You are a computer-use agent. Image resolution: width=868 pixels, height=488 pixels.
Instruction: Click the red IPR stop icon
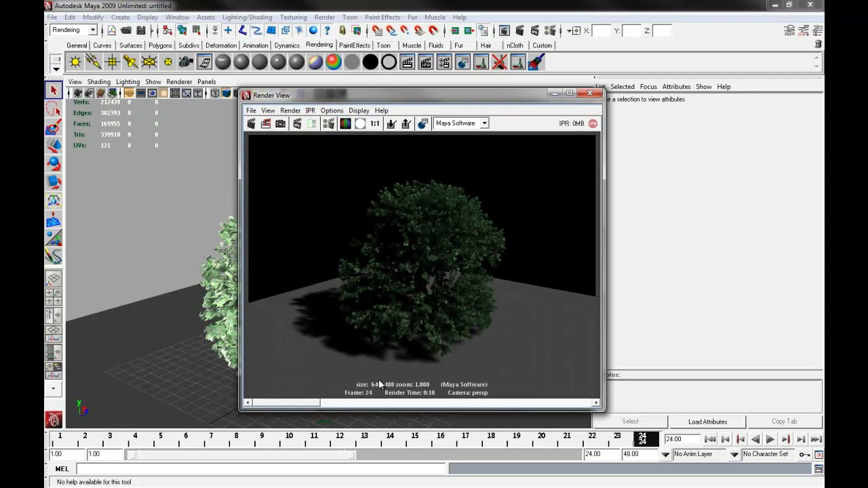click(593, 123)
